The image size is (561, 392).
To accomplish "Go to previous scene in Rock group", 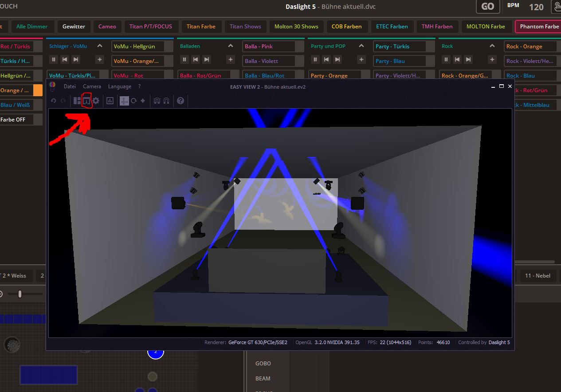I will tap(457, 59).
